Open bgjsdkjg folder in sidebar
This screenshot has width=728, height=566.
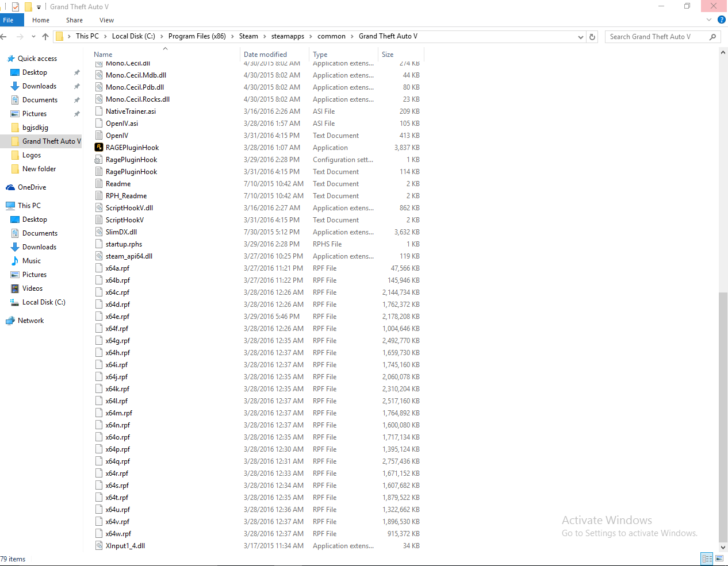(x=35, y=128)
